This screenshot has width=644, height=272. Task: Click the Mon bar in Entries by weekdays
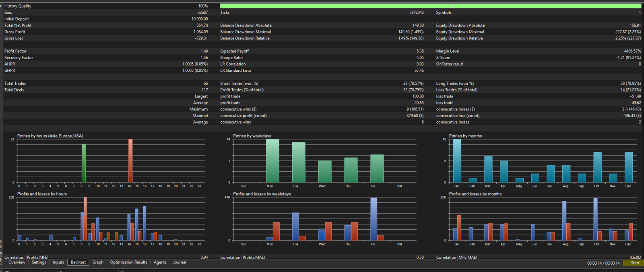[272, 161]
